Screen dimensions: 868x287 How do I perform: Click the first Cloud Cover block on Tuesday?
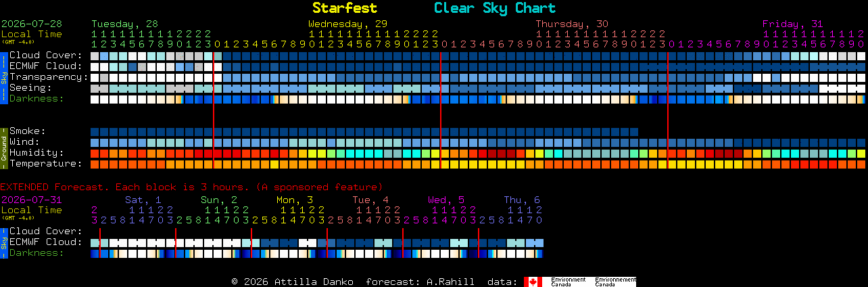point(95,56)
